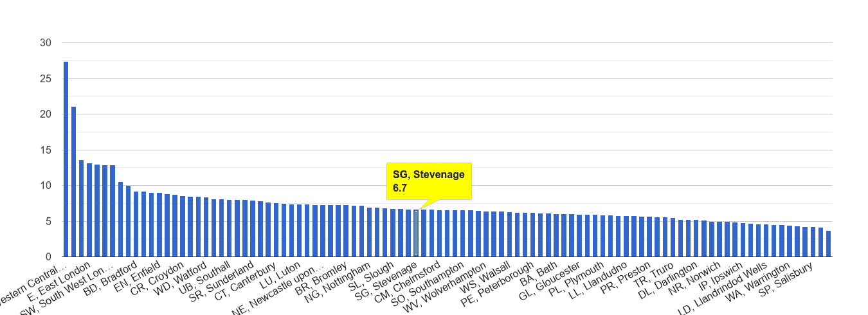
Task: Select the WD, Watford bar
Action: pos(206,228)
